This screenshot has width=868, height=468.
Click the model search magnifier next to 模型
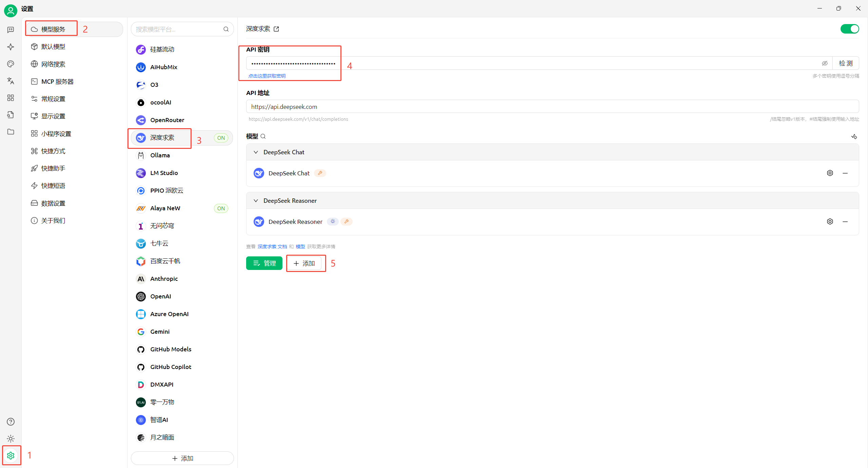(263, 136)
